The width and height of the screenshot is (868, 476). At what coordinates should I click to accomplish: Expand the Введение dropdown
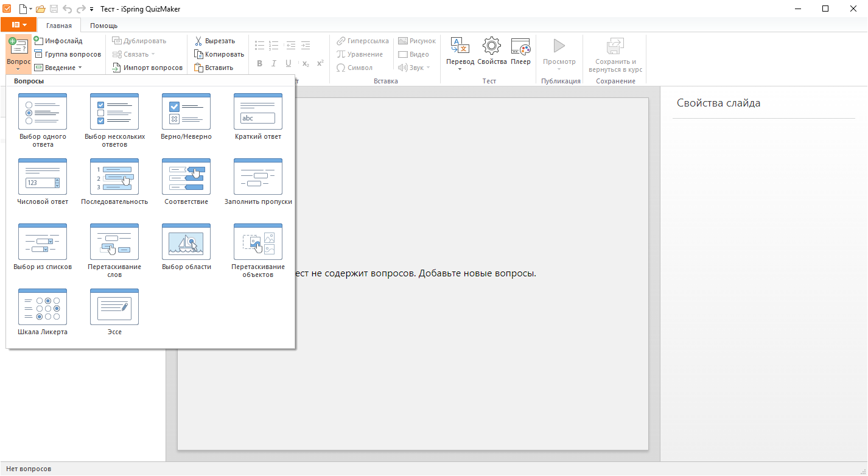[x=58, y=68]
